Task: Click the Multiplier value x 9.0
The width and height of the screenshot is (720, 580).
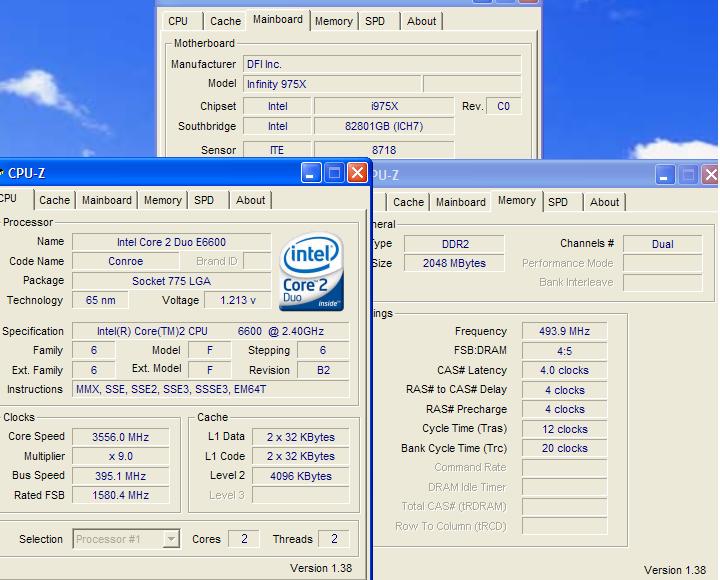Action: (x=121, y=456)
